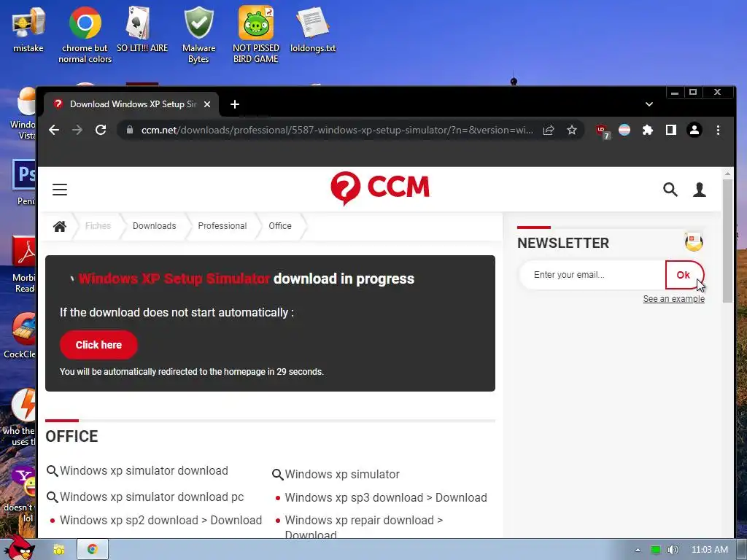Close the Download Windows XP Setup tab
This screenshot has height=560, width=747.
pos(207,104)
